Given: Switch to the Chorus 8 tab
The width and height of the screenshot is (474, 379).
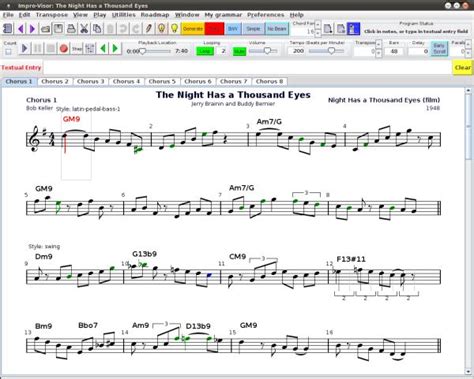Looking at the screenshot, I should [269, 81].
